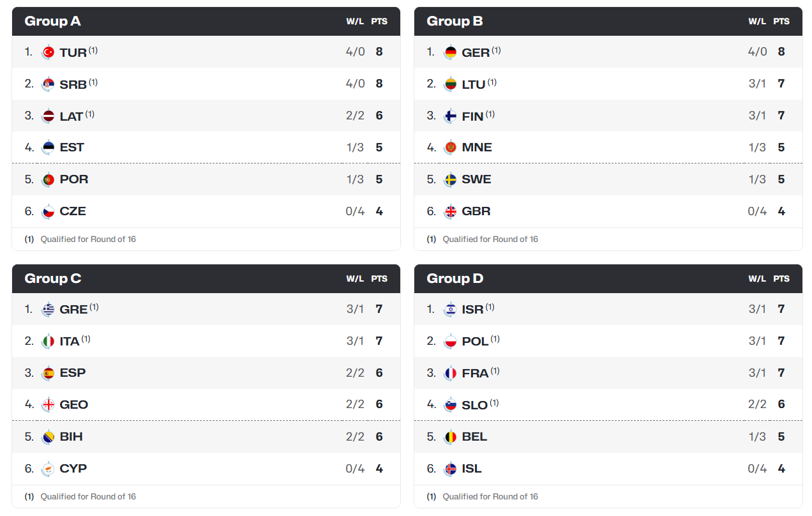Click the Turkey flag icon in Group A

point(48,52)
